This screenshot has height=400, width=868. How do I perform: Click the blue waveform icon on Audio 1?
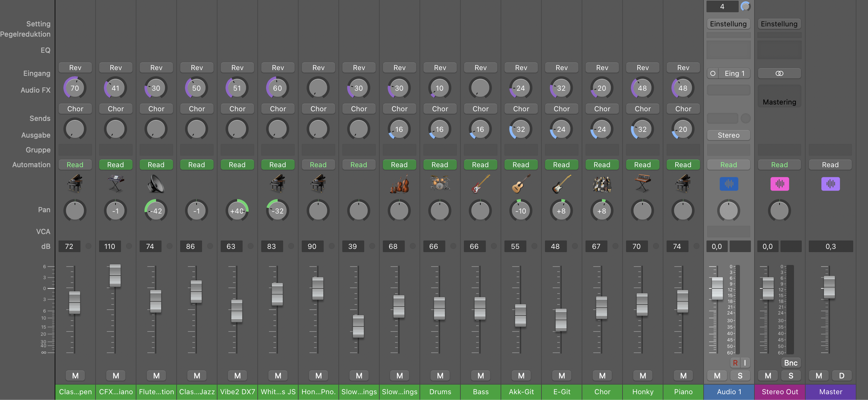(728, 184)
